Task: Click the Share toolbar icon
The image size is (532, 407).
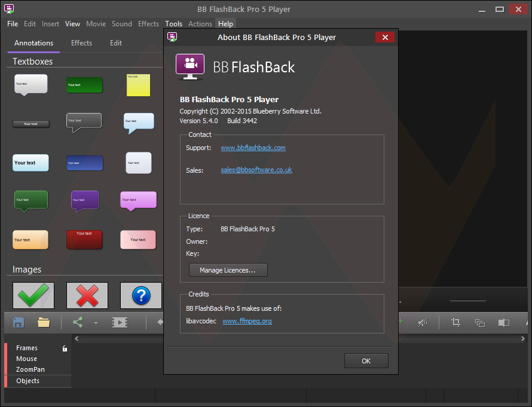Action: tap(78, 322)
